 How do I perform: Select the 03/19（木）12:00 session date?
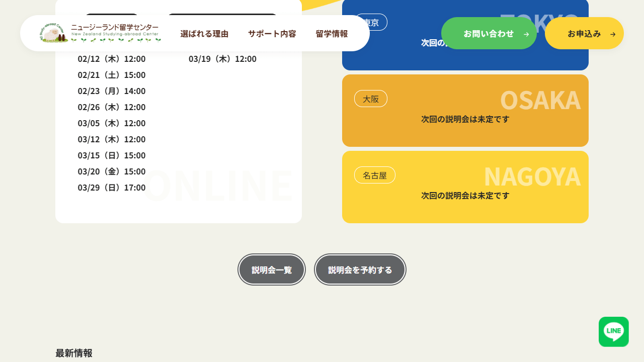[222, 59]
